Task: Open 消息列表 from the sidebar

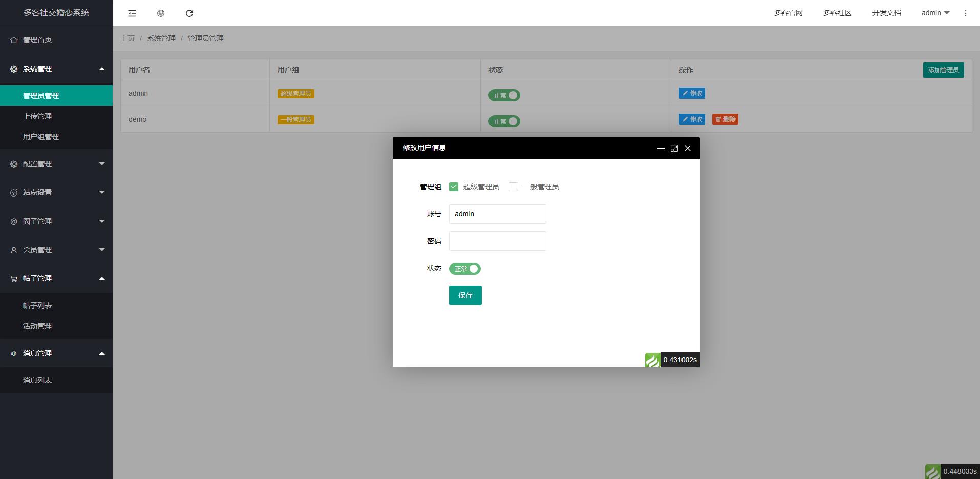Action: [37, 380]
